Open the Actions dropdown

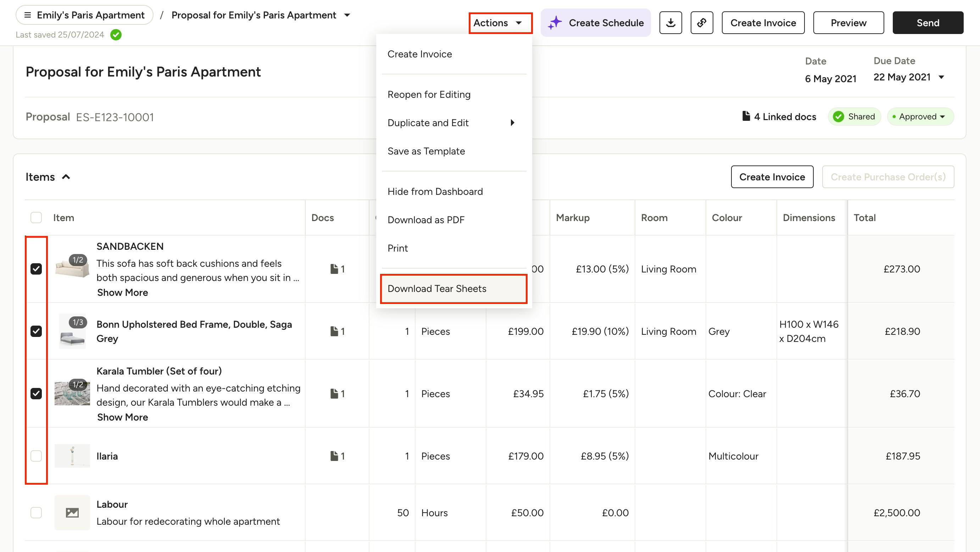click(x=500, y=23)
